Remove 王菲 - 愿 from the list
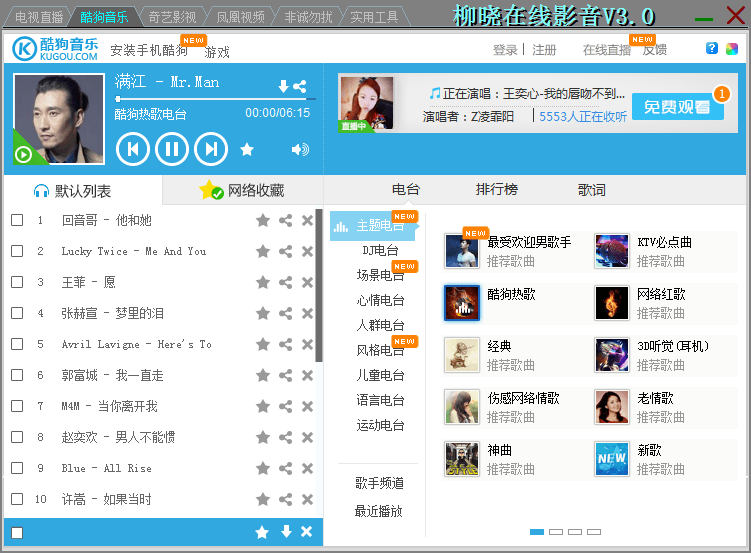 pos(307,282)
